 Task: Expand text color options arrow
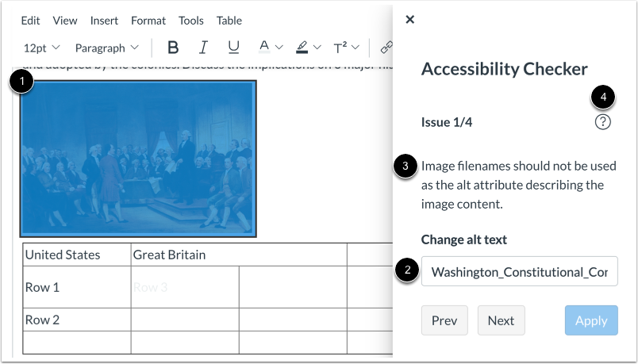tap(279, 48)
